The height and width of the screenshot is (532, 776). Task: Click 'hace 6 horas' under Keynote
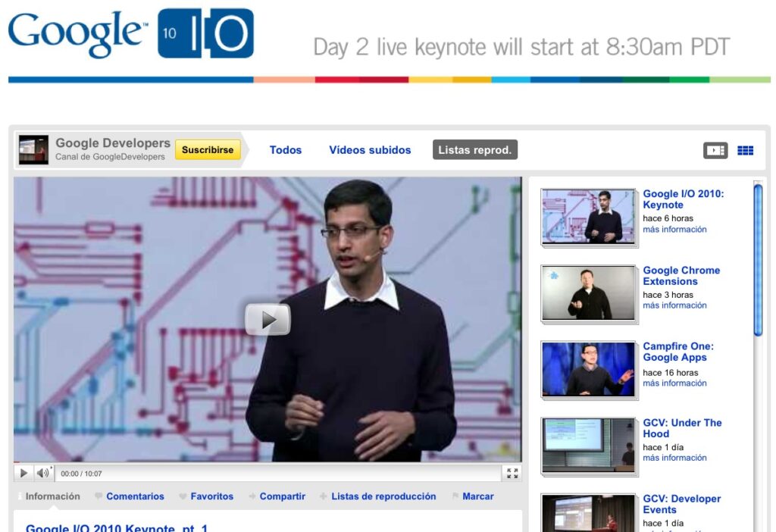pos(668,218)
